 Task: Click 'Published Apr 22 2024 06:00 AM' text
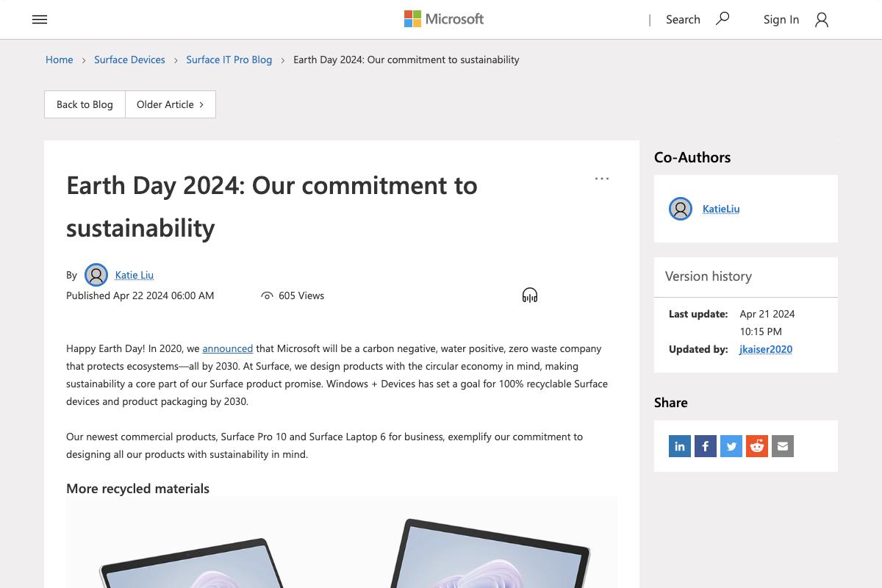pyautogui.click(x=140, y=295)
